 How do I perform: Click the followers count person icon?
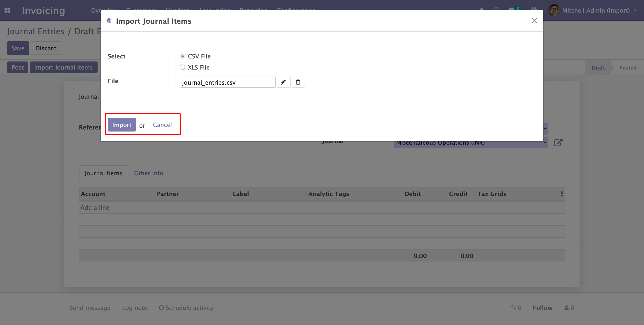[x=567, y=308]
